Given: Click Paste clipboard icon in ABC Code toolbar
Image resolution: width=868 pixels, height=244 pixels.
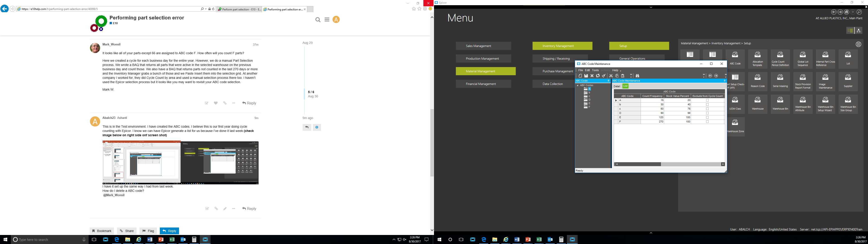Looking at the screenshot, I should tap(623, 76).
